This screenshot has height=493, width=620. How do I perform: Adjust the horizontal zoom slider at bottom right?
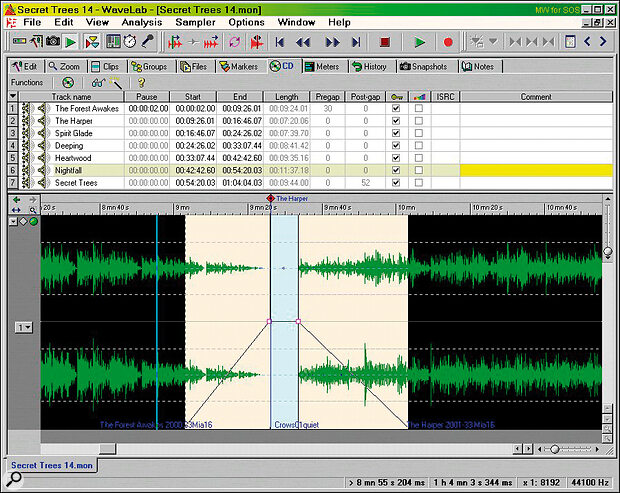tap(555, 448)
